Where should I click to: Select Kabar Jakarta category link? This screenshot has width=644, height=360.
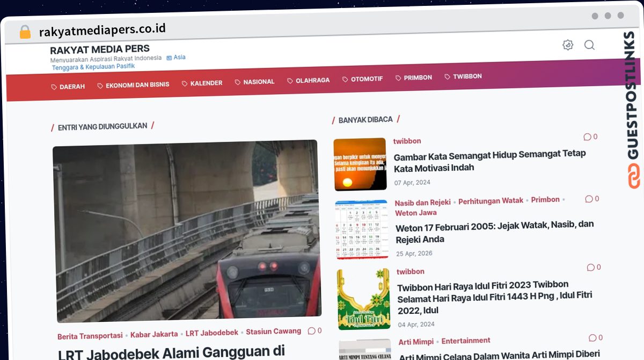[x=154, y=334]
